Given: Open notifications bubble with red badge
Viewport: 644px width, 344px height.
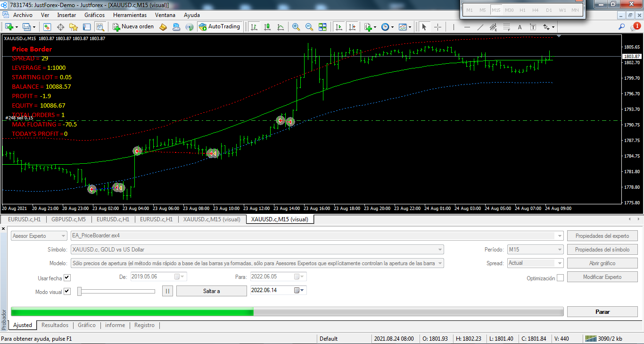Looking at the screenshot, I should click(x=635, y=27).
